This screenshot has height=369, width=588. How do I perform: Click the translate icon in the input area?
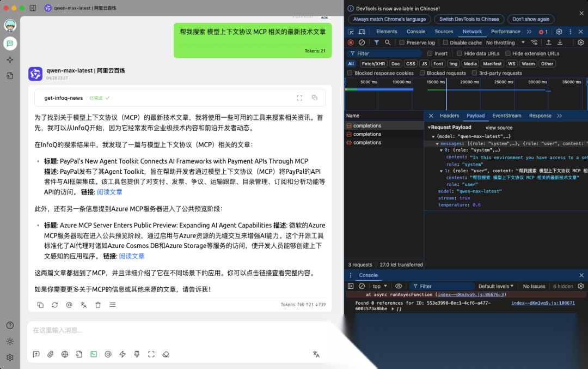(316, 354)
